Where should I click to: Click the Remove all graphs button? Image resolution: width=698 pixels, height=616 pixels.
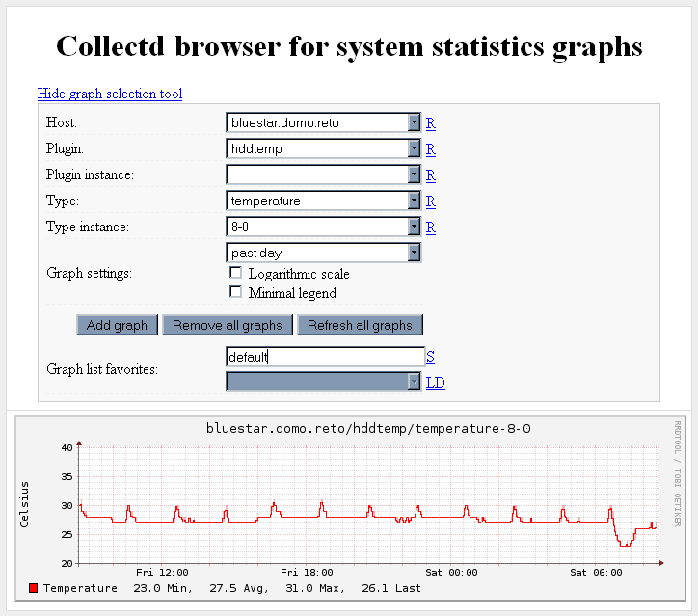[228, 325]
